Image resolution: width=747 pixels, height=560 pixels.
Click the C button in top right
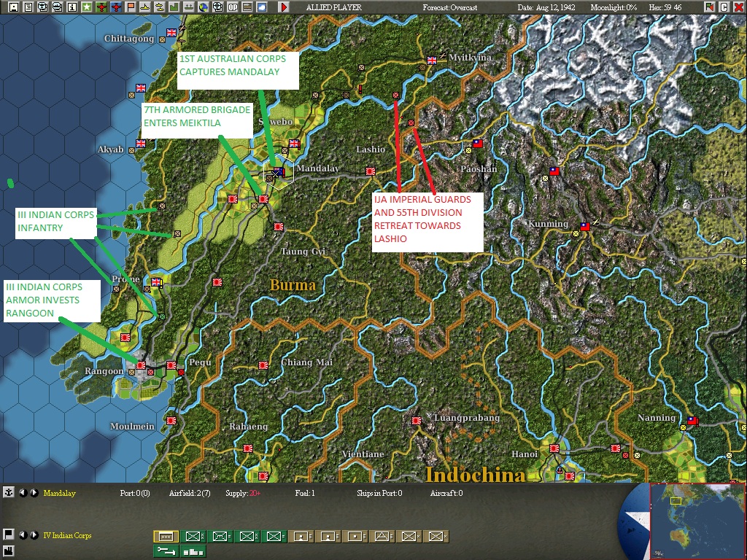point(724,7)
